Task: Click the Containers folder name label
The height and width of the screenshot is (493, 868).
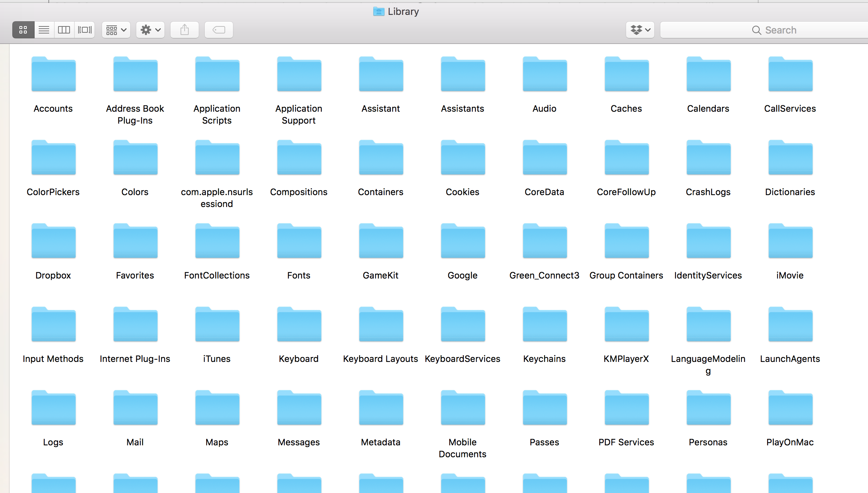Action: [380, 192]
